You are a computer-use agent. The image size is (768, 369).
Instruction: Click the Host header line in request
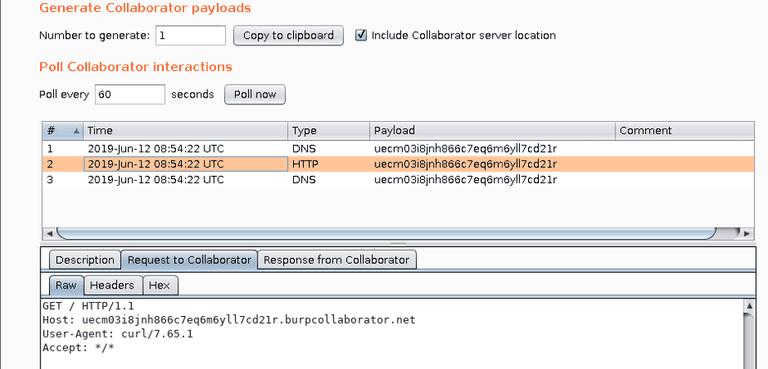point(229,320)
